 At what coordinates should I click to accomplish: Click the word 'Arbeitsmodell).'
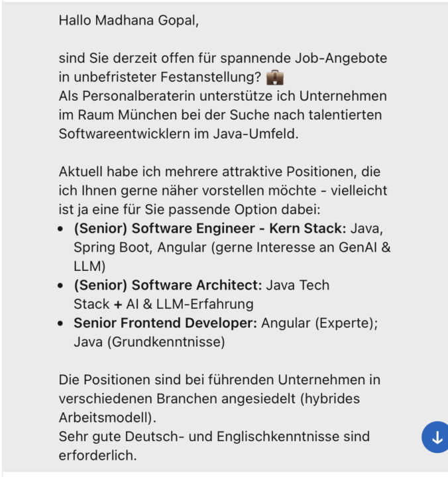(x=107, y=417)
